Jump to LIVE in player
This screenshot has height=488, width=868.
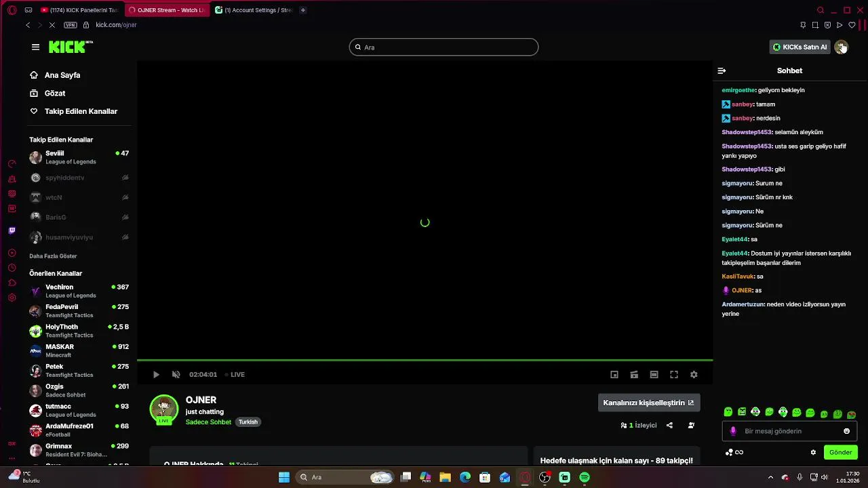[x=235, y=374]
